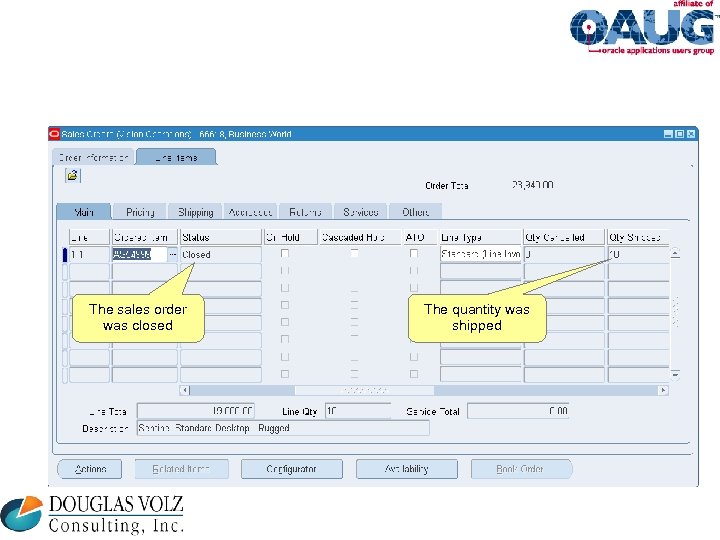Viewport: 720px width, 540px height.
Task: Click the vertical scrollbar up arrow
Action: tap(675, 253)
